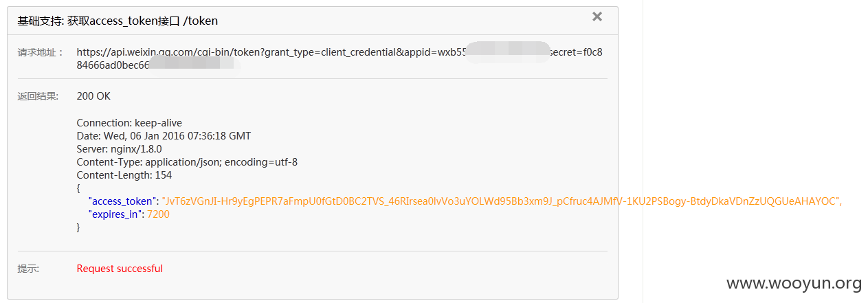Click the Content-Length: 154 line
Image resolution: width=868 pixels, height=303 pixels.
pos(124,175)
